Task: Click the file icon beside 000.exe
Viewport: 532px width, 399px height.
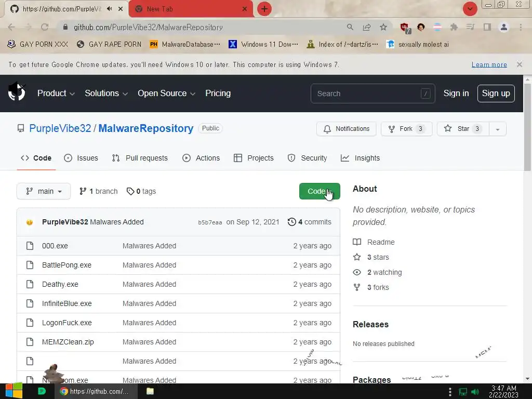Action: 30,246
